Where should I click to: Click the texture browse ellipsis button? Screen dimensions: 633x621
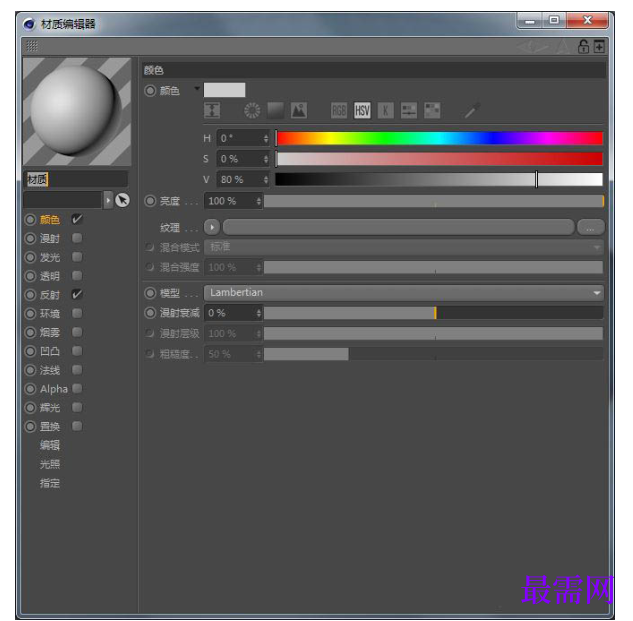pos(591,227)
